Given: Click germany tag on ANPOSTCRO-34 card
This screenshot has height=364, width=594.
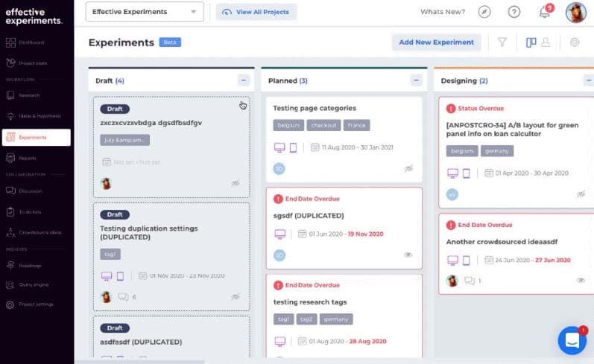Looking at the screenshot, I should pos(497,151).
